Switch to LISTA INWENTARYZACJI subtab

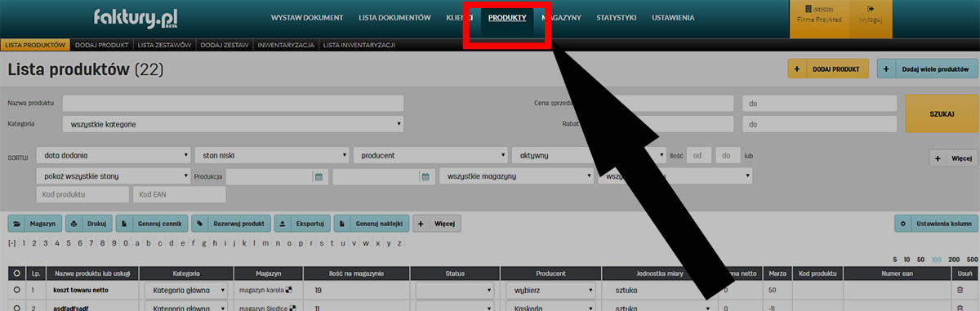point(359,45)
